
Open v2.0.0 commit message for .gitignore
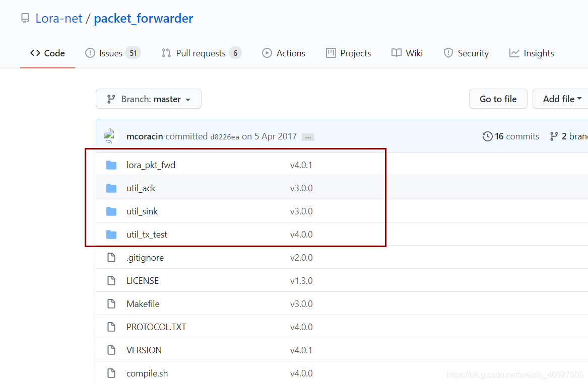pos(301,258)
